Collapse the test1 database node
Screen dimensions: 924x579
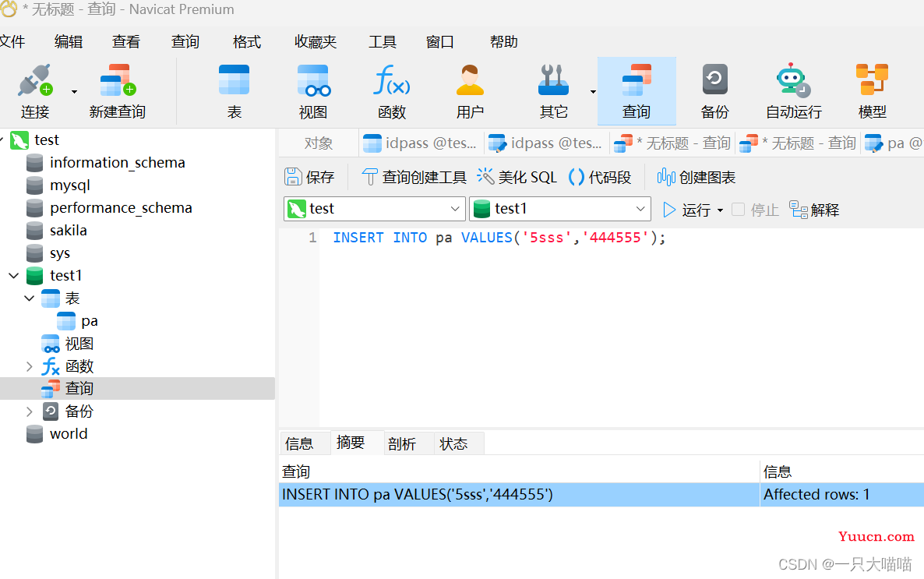pos(13,275)
